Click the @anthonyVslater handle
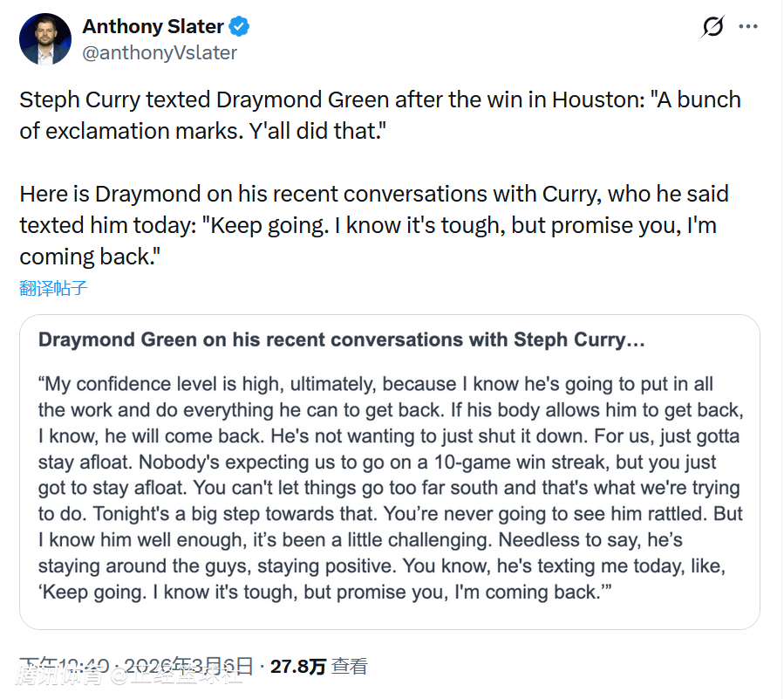Screen dimensions: 784x699 [x=160, y=52]
